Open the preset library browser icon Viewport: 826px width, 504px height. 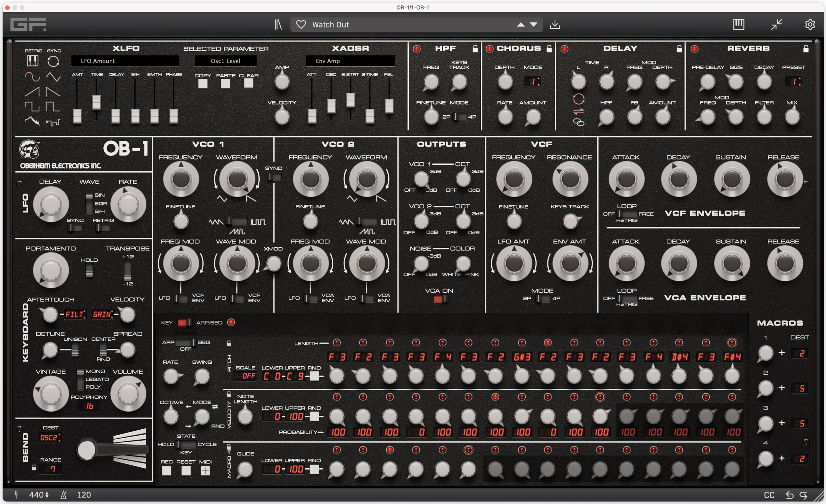click(x=278, y=24)
